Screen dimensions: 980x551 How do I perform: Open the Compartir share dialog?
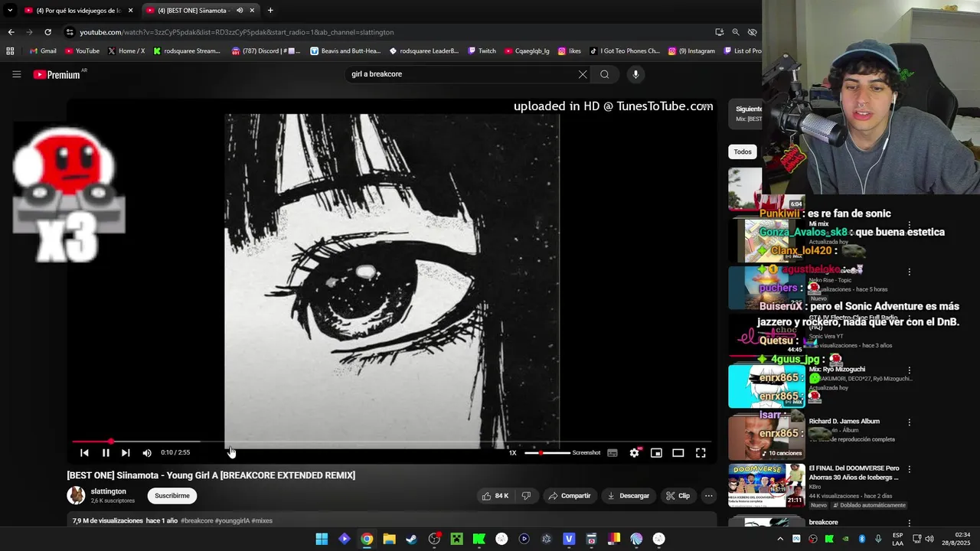tap(570, 496)
